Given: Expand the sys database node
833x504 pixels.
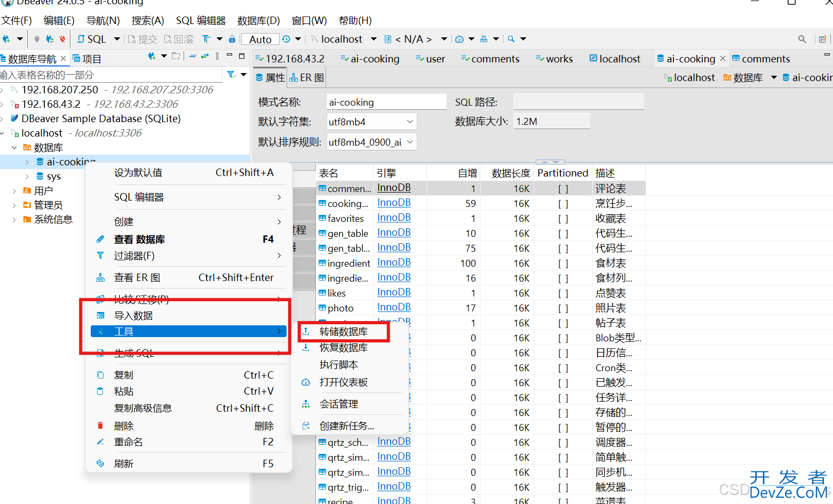Looking at the screenshot, I should [x=27, y=176].
